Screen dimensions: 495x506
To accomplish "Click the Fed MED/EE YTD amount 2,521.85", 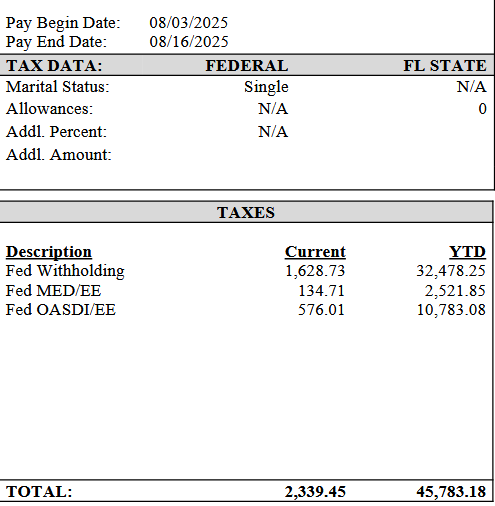I will [x=455, y=291].
